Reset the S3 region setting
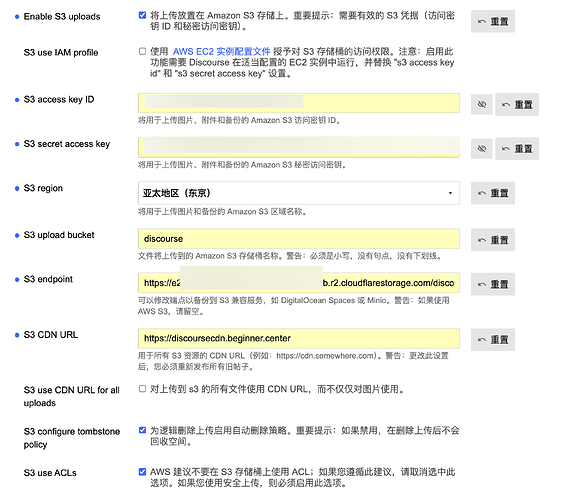 pyautogui.click(x=493, y=193)
